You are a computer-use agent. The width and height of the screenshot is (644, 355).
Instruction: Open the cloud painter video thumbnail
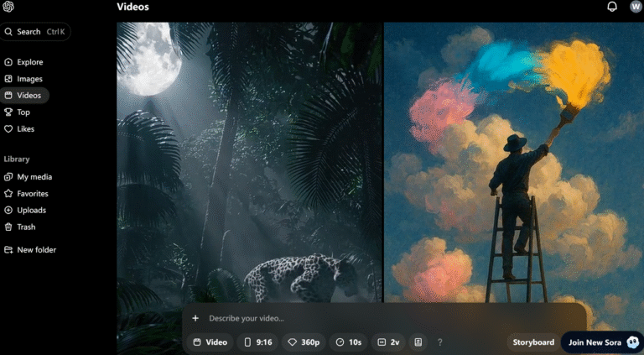coord(513,159)
